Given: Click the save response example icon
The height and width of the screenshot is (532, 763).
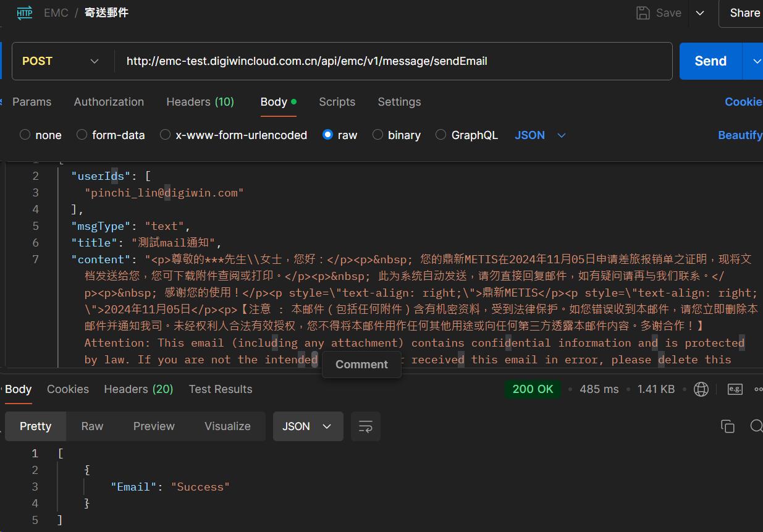Looking at the screenshot, I should [x=735, y=389].
